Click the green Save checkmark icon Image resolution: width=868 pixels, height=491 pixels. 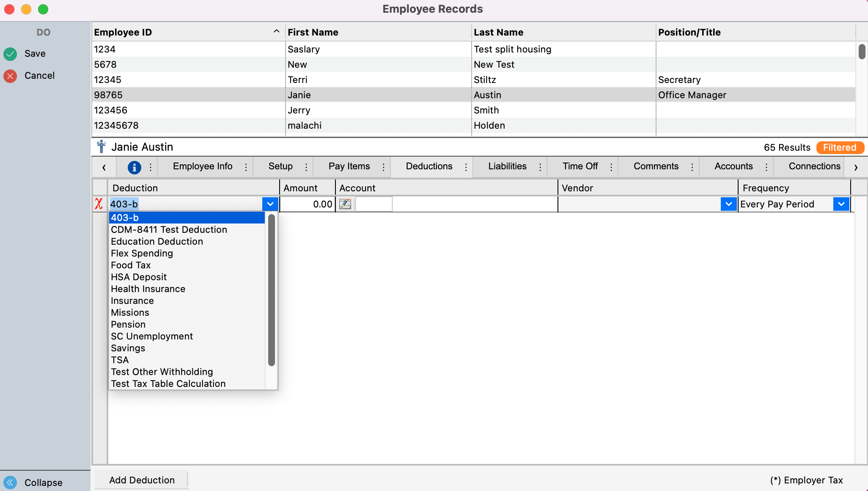click(10, 54)
